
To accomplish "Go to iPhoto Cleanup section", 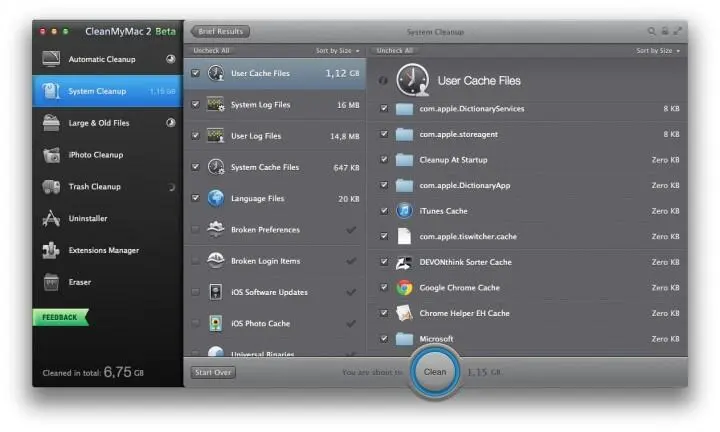I will click(x=108, y=155).
